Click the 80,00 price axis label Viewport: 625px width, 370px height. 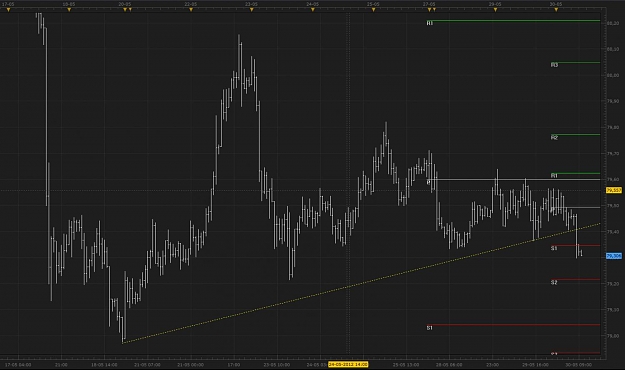point(613,75)
